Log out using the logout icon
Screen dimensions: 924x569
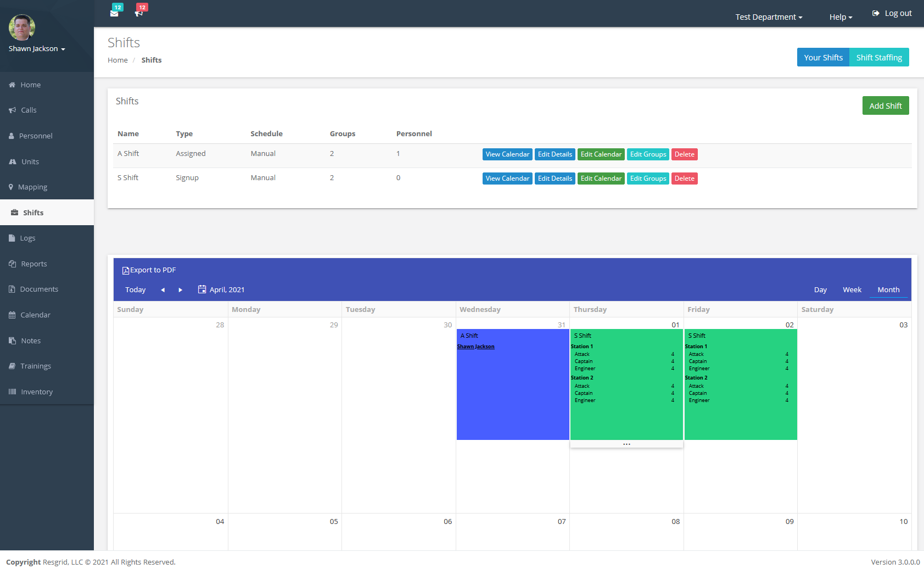click(875, 13)
